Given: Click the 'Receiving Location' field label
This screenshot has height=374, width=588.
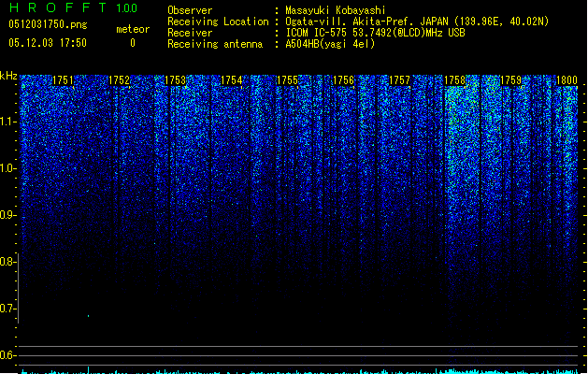Looking at the screenshot, I should click(x=218, y=22).
